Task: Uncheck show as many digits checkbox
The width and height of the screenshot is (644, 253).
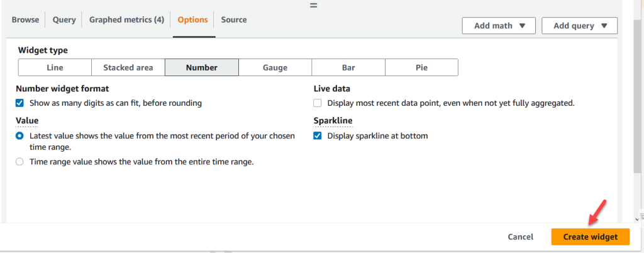Action: point(20,103)
